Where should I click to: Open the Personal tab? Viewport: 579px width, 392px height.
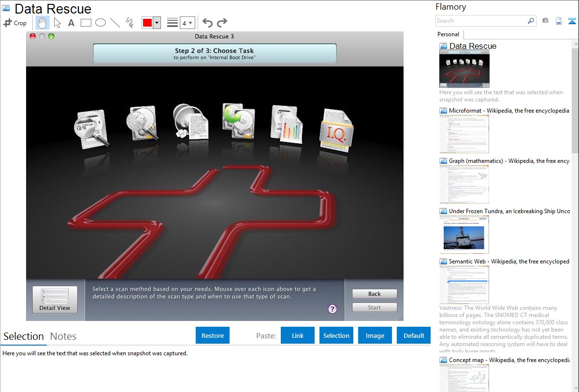[x=449, y=34]
